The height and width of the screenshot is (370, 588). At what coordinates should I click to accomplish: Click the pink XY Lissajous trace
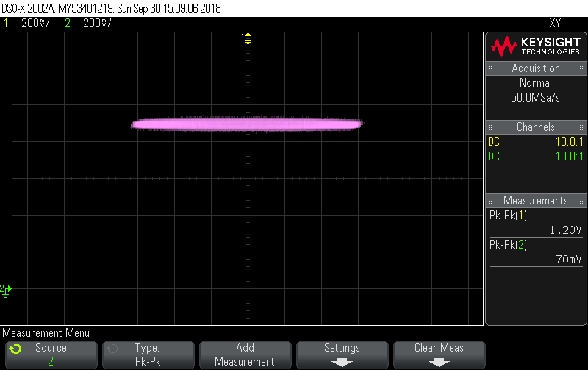[247, 124]
